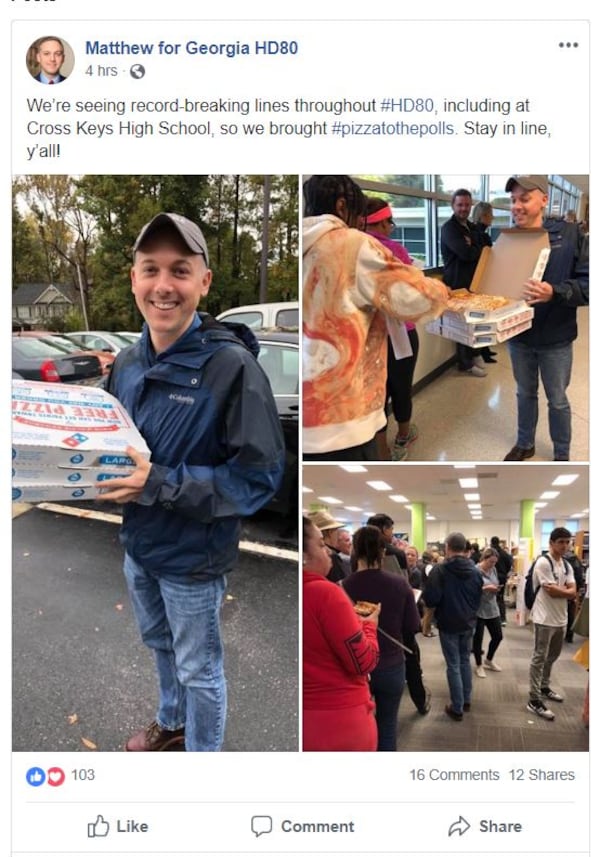Open the Matthew for Georgia HD80 page

[x=191, y=48]
